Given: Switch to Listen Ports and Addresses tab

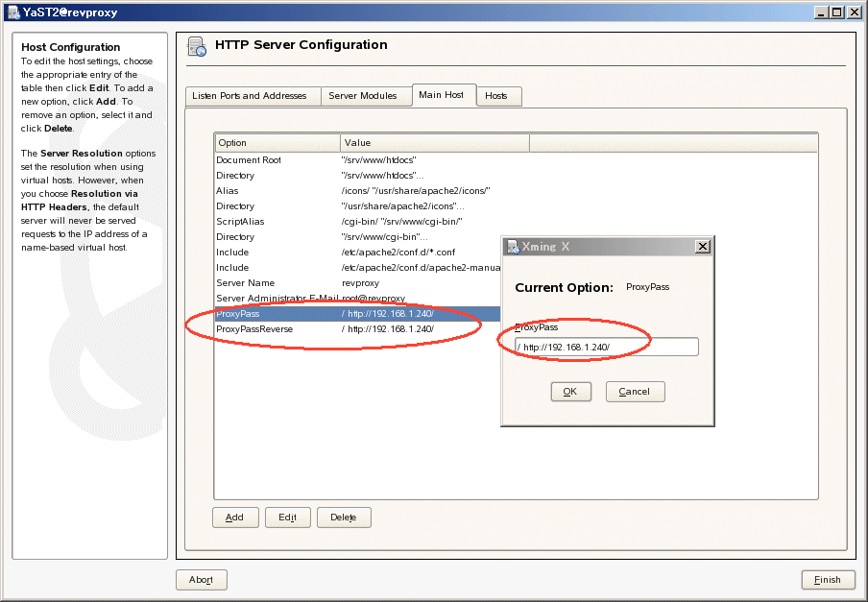Looking at the screenshot, I should pos(253,96).
